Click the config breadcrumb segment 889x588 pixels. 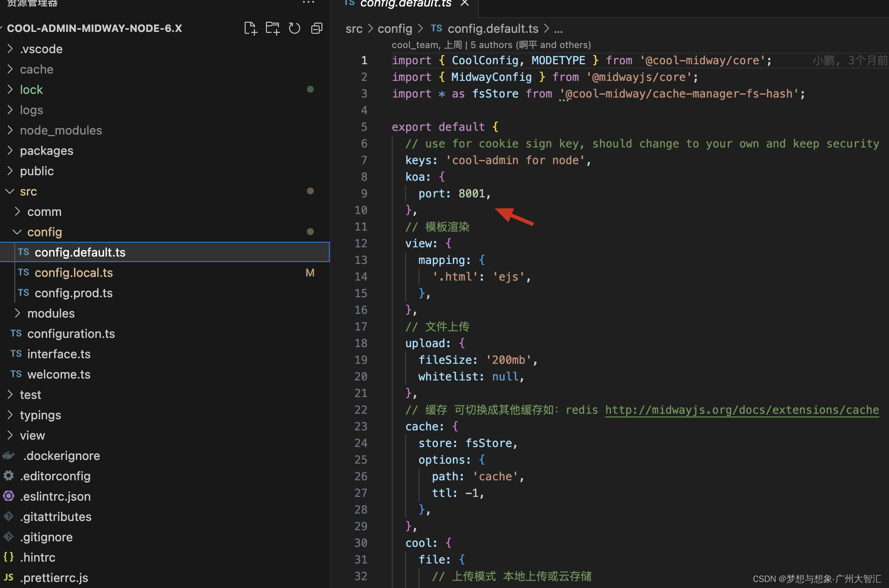coord(395,29)
